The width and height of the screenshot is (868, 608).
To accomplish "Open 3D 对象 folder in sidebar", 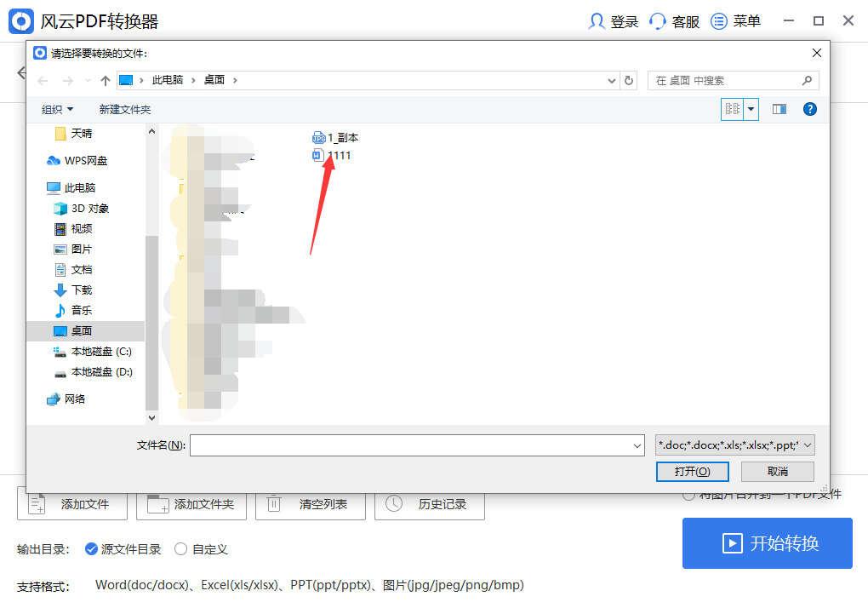I will point(82,209).
